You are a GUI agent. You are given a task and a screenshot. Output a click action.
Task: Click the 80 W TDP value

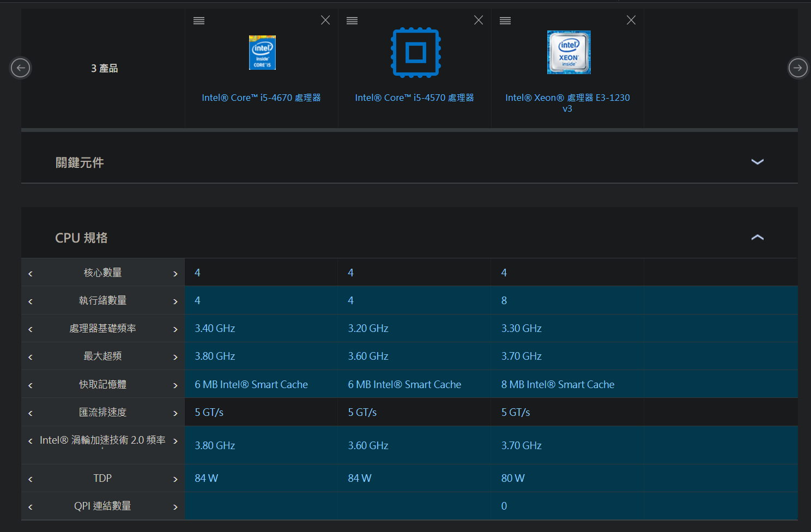513,478
